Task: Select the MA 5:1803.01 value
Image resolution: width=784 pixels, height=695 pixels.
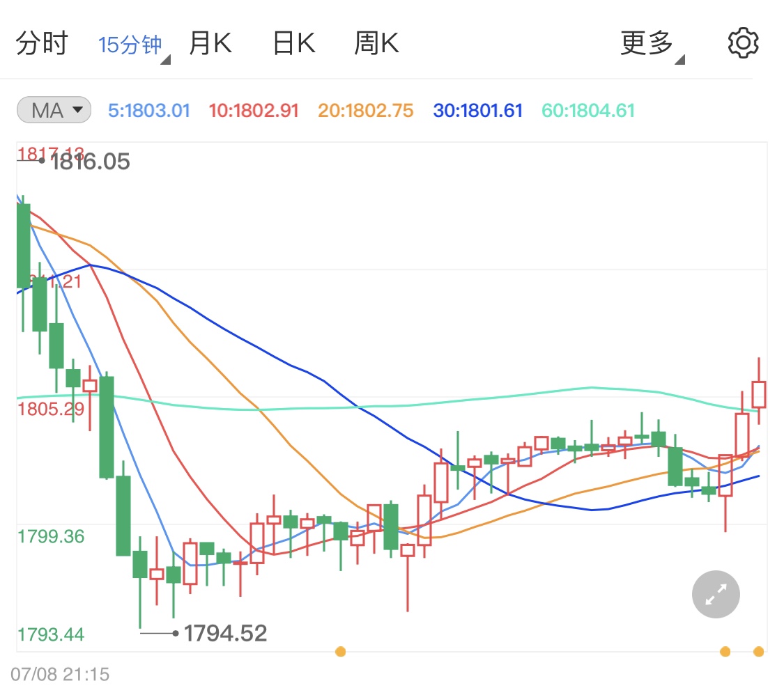Action: coord(149,111)
